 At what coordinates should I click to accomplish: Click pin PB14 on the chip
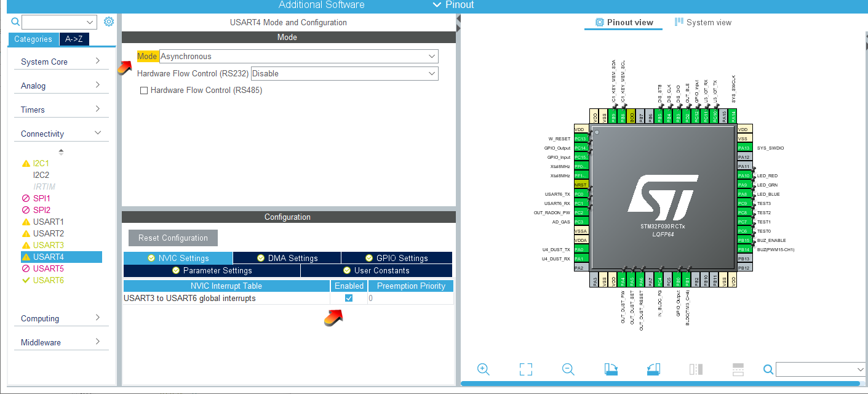coord(744,249)
